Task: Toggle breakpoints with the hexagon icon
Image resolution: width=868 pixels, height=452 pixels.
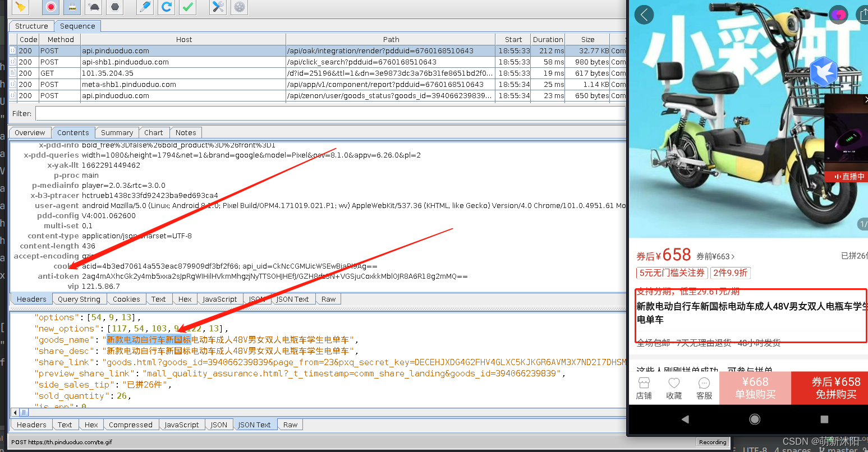Action: 115,7
